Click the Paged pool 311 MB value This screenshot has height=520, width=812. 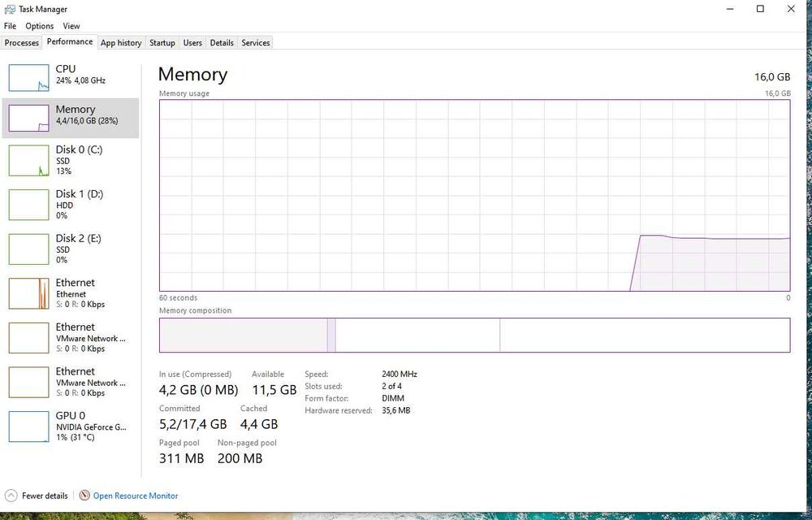[x=181, y=458]
